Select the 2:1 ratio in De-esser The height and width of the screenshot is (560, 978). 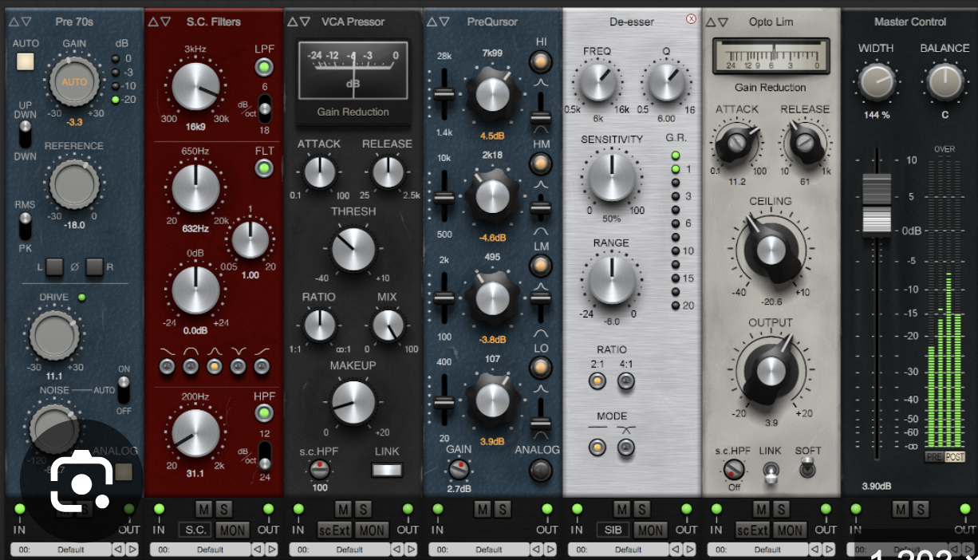(x=597, y=381)
